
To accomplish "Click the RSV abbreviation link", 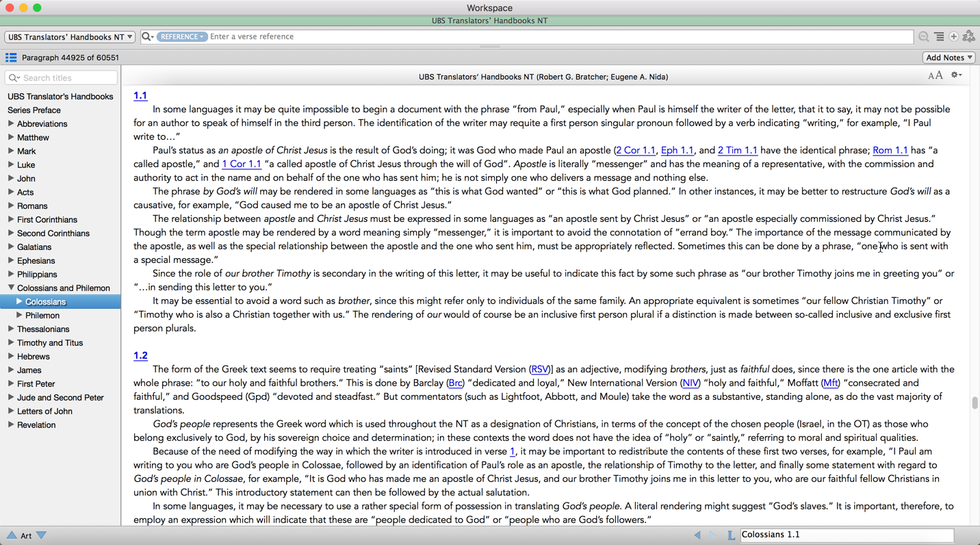I will tap(540, 370).
